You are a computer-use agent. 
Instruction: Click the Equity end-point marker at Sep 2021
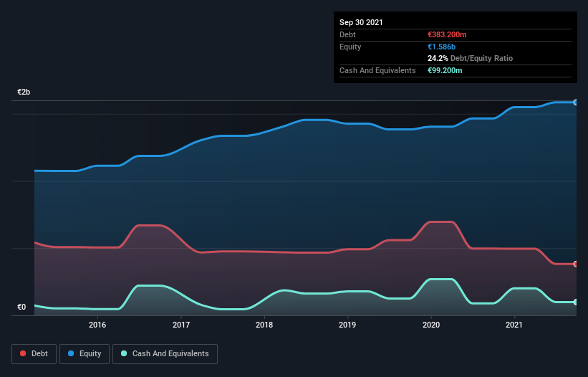pyautogui.click(x=576, y=102)
